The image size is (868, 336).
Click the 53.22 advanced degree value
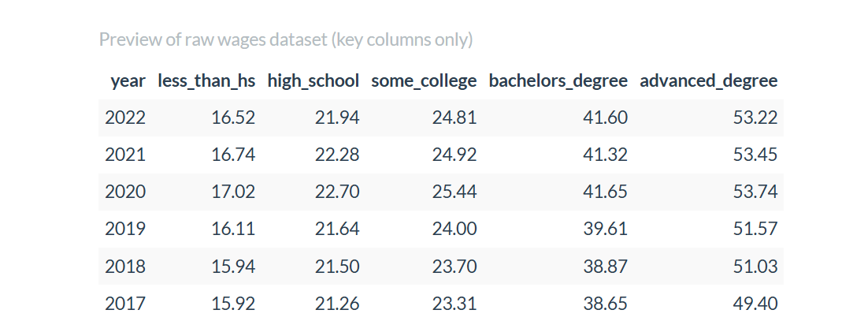click(755, 118)
